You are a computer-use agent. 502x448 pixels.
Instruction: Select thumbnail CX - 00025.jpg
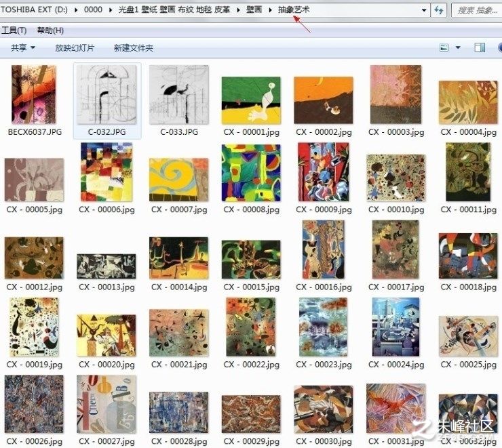click(x=468, y=336)
